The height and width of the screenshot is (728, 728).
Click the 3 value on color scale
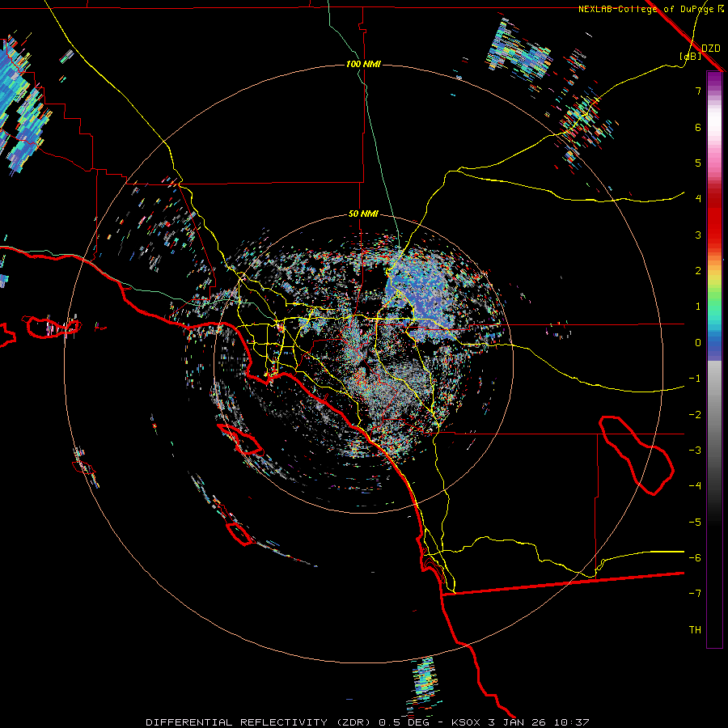698,235
